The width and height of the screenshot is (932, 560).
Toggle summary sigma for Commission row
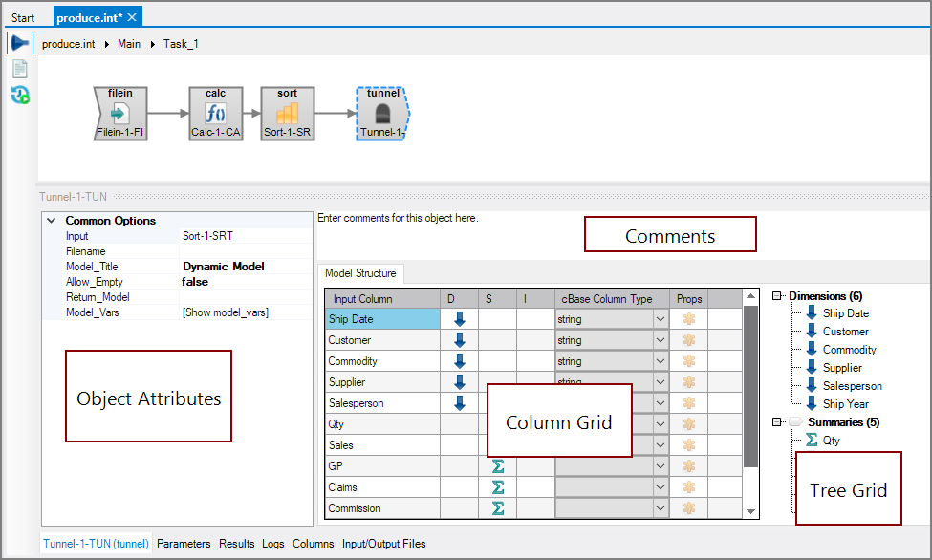[497, 508]
